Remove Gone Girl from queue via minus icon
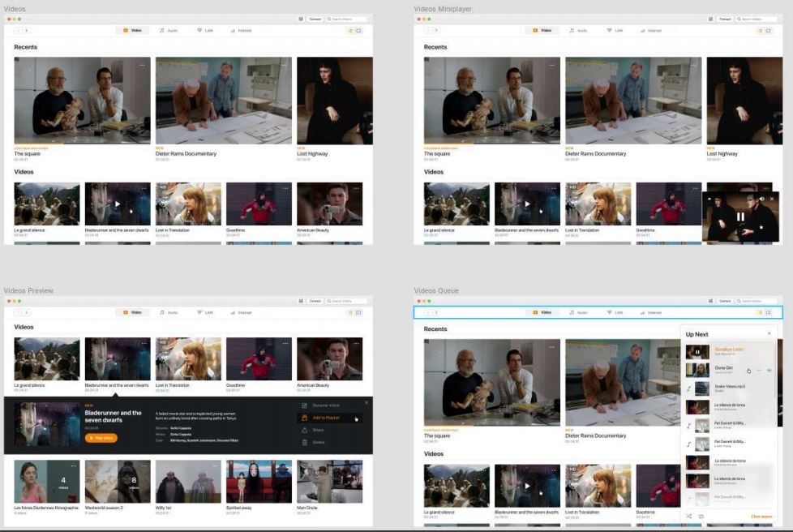Image resolution: width=793 pixels, height=532 pixels. coord(759,370)
